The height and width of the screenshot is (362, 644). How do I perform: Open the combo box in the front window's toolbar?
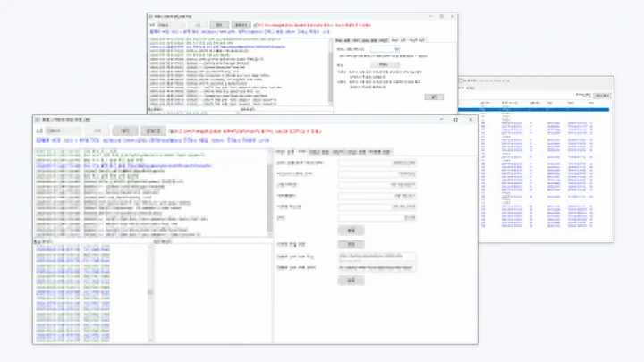63,130
